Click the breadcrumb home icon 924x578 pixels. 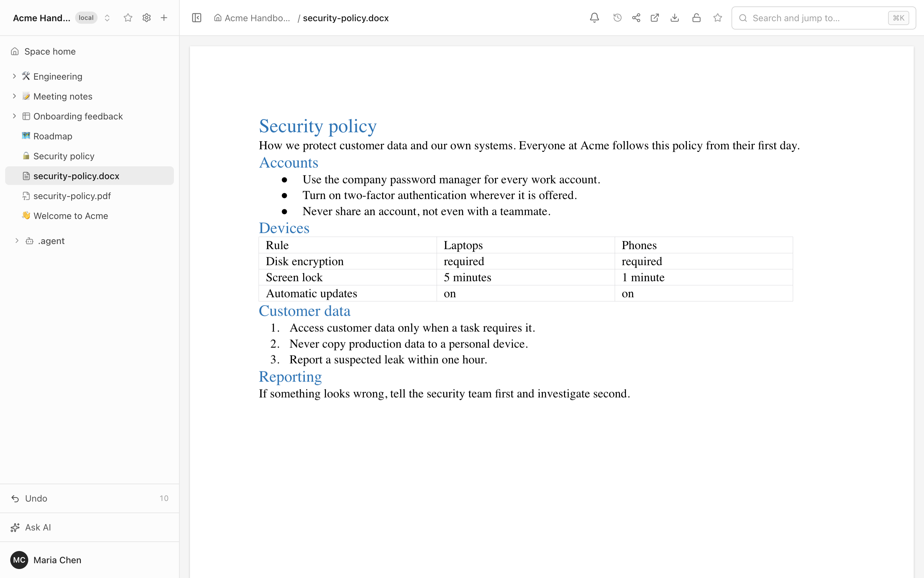[x=218, y=18]
